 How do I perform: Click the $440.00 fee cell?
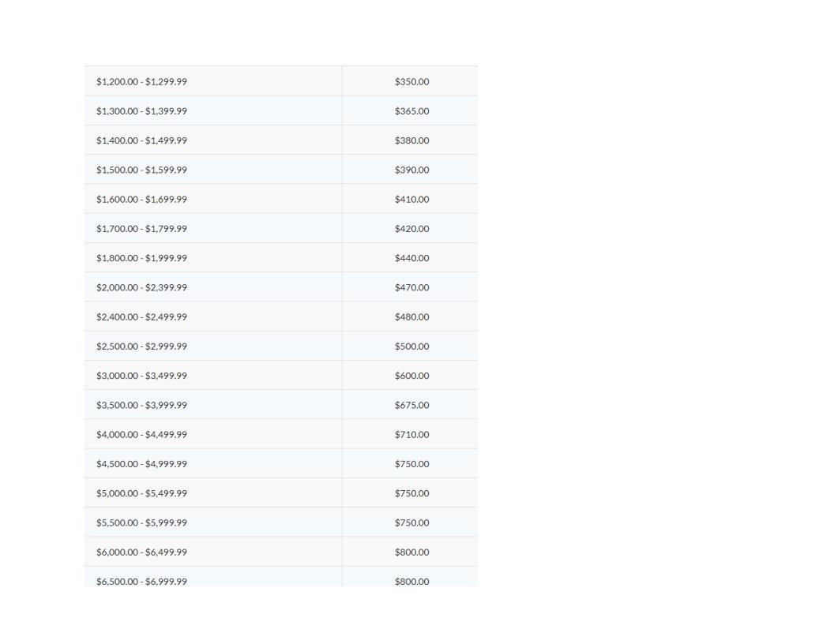tap(411, 258)
